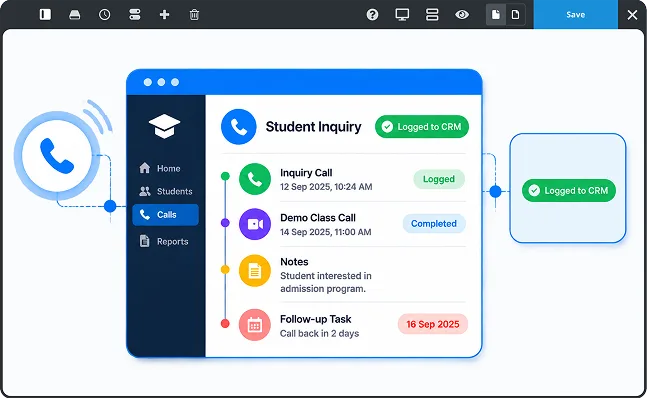The height and width of the screenshot is (400, 647).
Task: Click the rows structure icon beside clock
Action: click(x=135, y=14)
